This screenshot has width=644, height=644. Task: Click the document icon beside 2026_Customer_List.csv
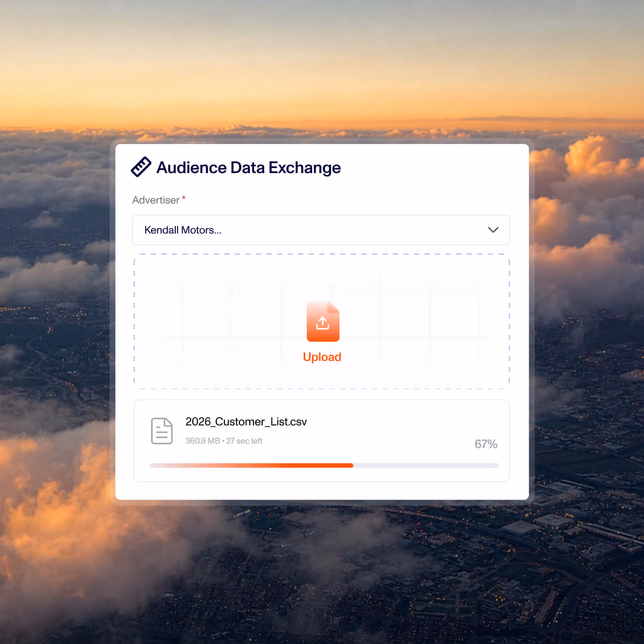click(x=162, y=431)
